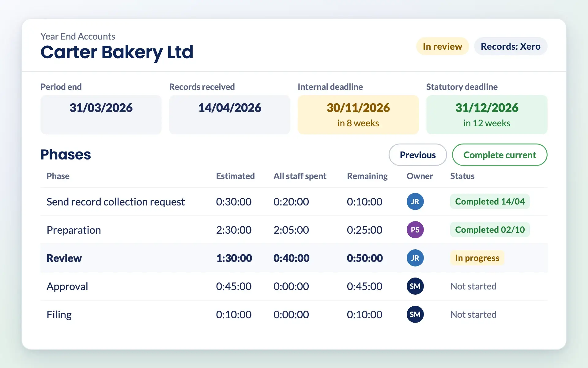588x368 pixels.
Task: Click the Complete current button
Action: coord(499,155)
